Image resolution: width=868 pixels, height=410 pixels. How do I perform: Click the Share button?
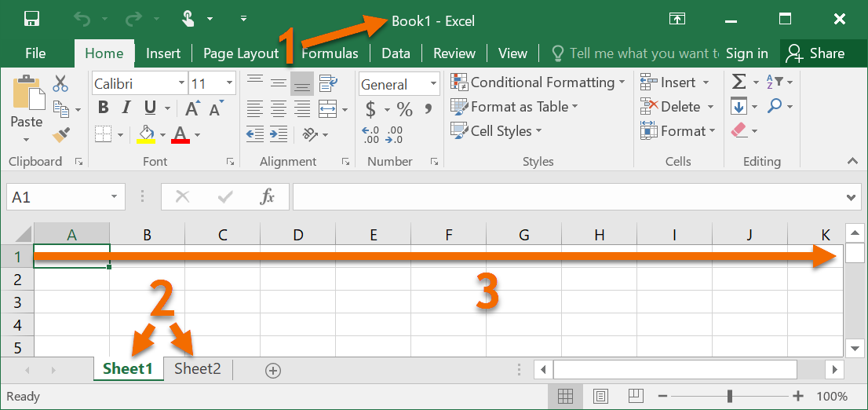[x=817, y=53]
